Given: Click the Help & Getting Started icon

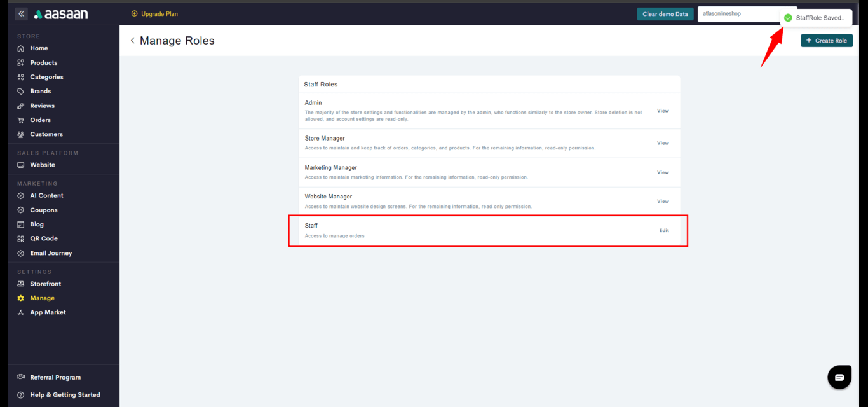Looking at the screenshot, I should coord(21,395).
